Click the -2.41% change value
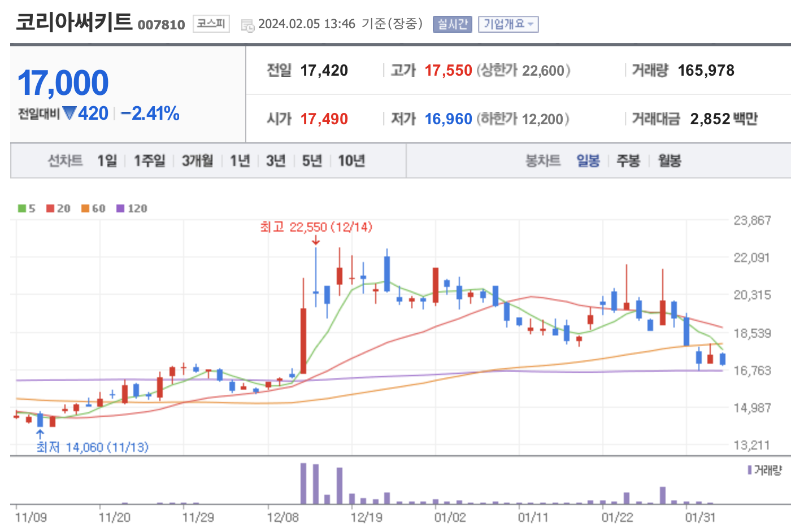 coord(150,114)
